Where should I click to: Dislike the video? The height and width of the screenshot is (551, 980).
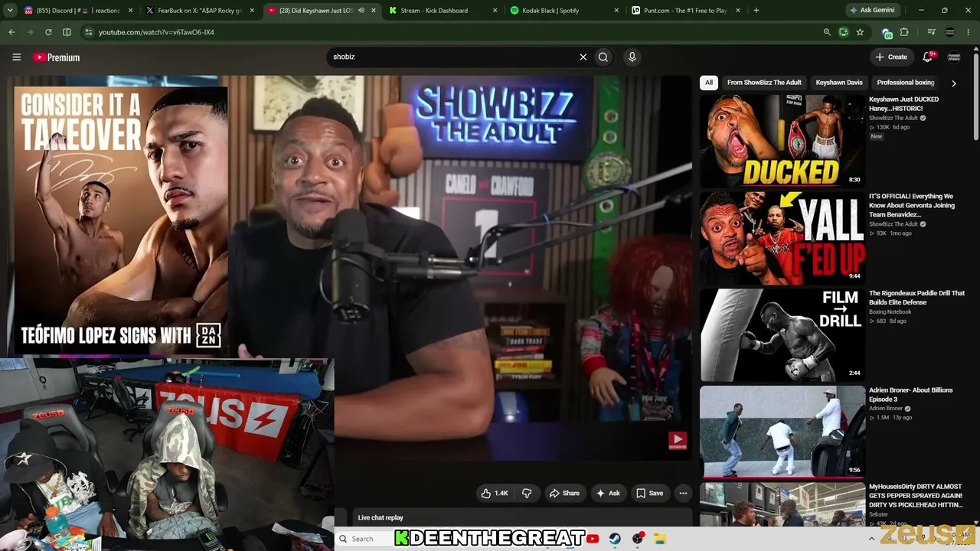527,493
